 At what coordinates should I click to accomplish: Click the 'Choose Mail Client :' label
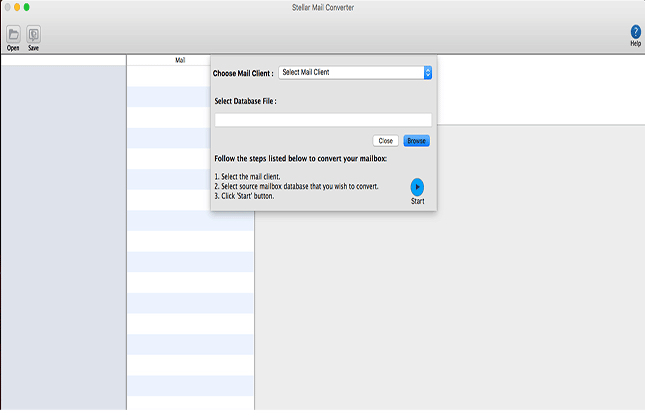243,73
